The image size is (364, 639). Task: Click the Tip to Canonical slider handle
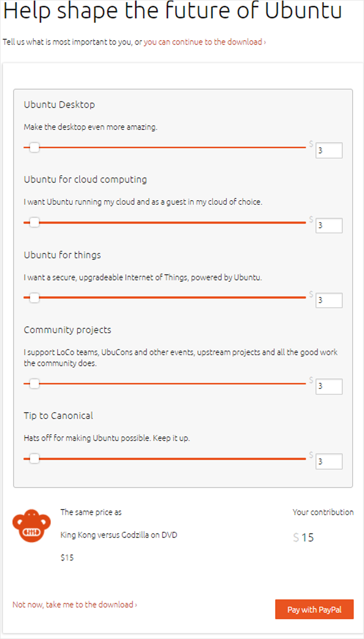tap(34, 459)
